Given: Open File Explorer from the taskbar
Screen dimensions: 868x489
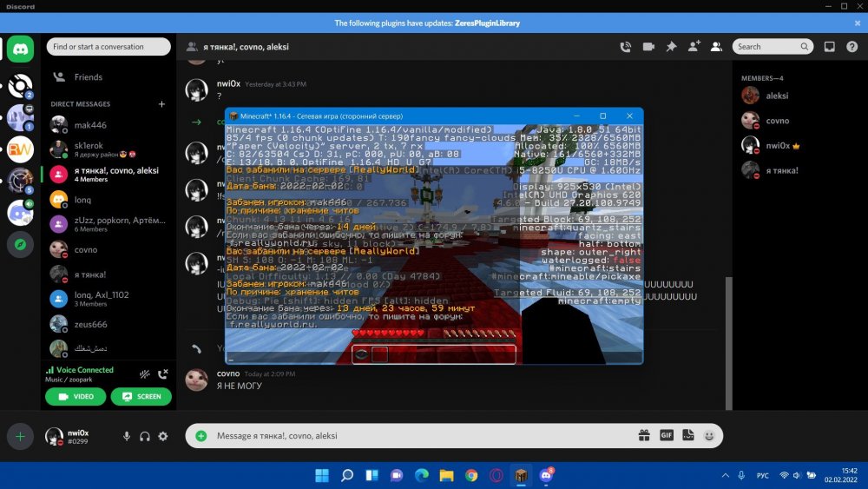Looking at the screenshot, I should coord(447,475).
